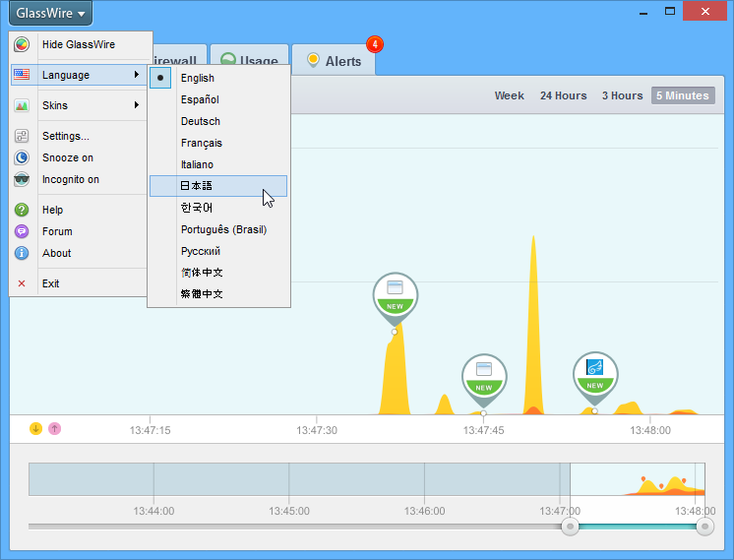Click the tall yellow traffic spike
This screenshot has width=734, height=560.
pyautogui.click(x=533, y=328)
